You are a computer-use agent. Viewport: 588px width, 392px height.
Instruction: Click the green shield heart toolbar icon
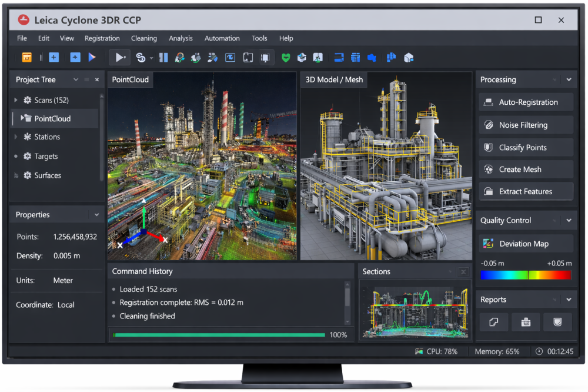pos(286,57)
